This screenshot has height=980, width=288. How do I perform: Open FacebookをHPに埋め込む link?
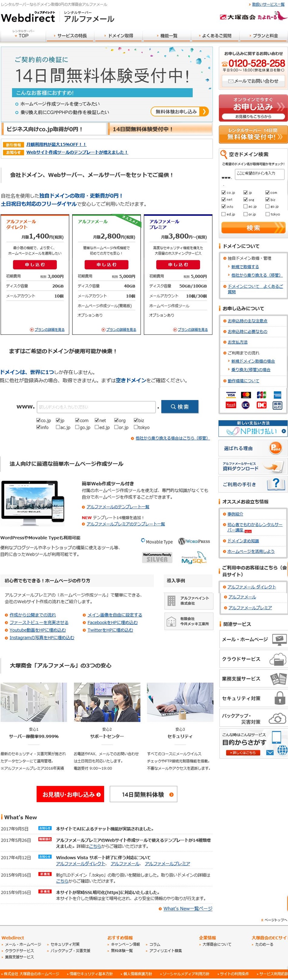[112, 622]
